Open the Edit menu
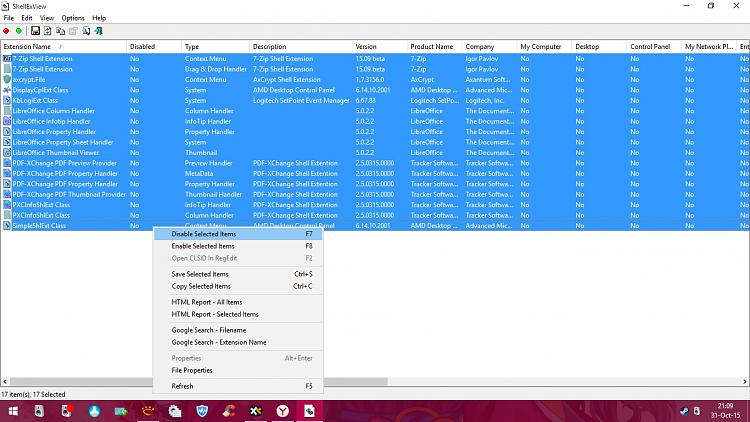 pos(27,18)
